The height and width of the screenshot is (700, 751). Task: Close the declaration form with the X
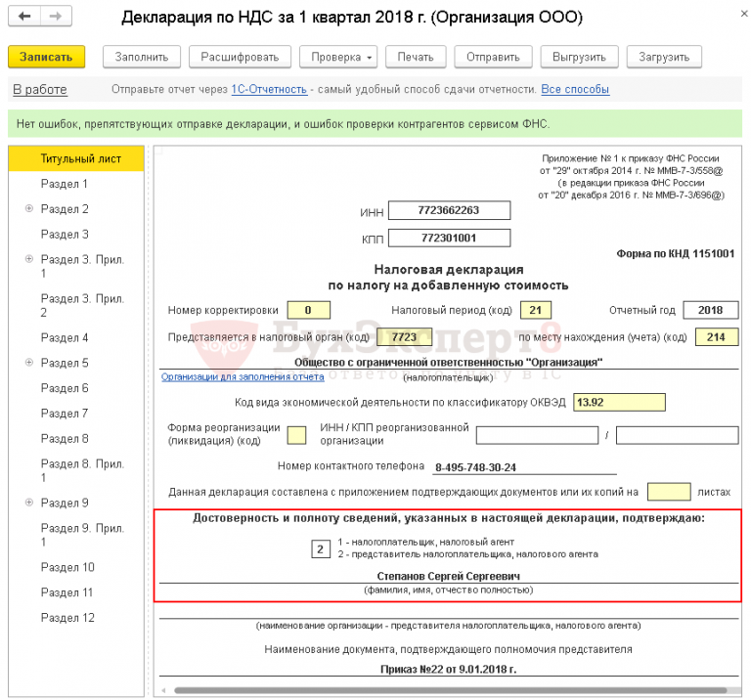coord(744,14)
